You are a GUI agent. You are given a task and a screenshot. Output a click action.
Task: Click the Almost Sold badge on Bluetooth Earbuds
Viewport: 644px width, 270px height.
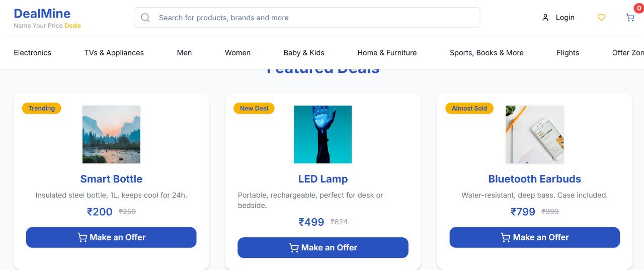point(469,108)
